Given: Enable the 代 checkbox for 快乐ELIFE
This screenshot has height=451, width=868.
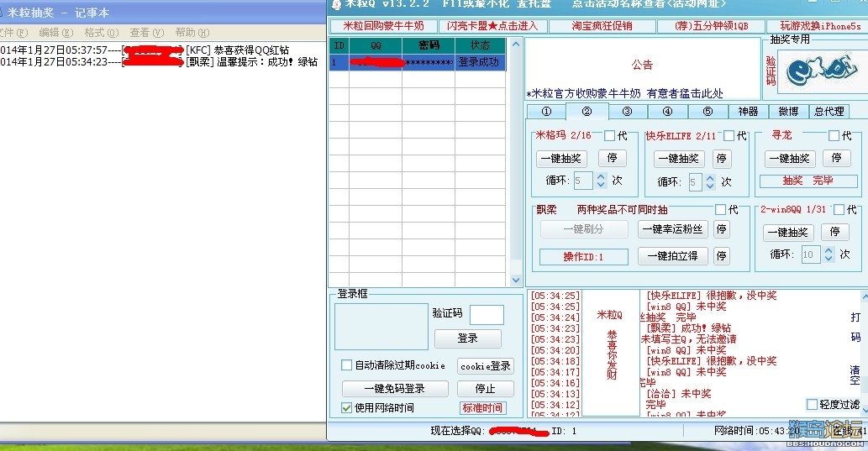Looking at the screenshot, I should (729, 135).
